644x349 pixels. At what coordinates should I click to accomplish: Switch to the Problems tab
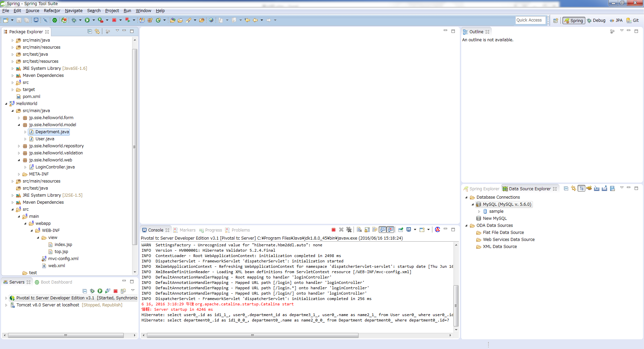[240, 230]
